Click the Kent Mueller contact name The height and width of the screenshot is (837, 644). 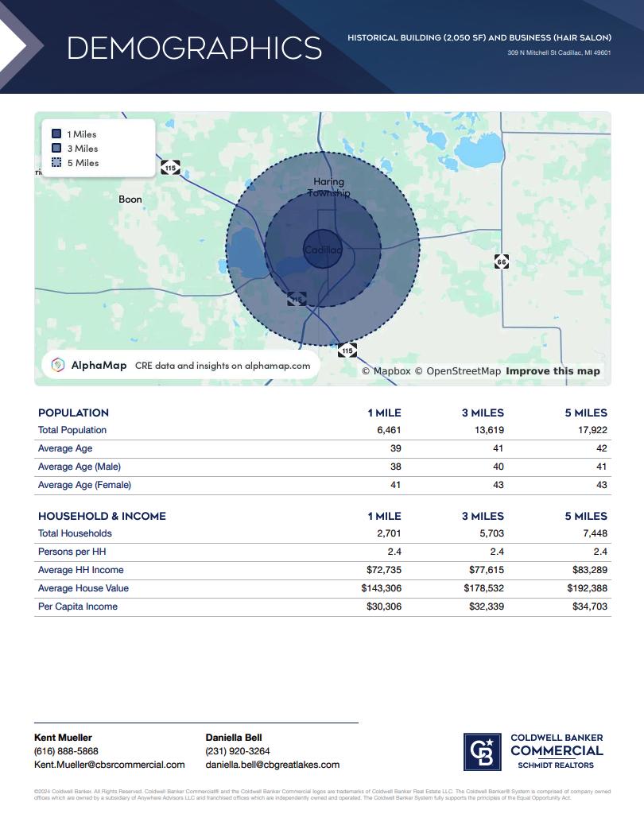pyautogui.click(x=63, y=737)
